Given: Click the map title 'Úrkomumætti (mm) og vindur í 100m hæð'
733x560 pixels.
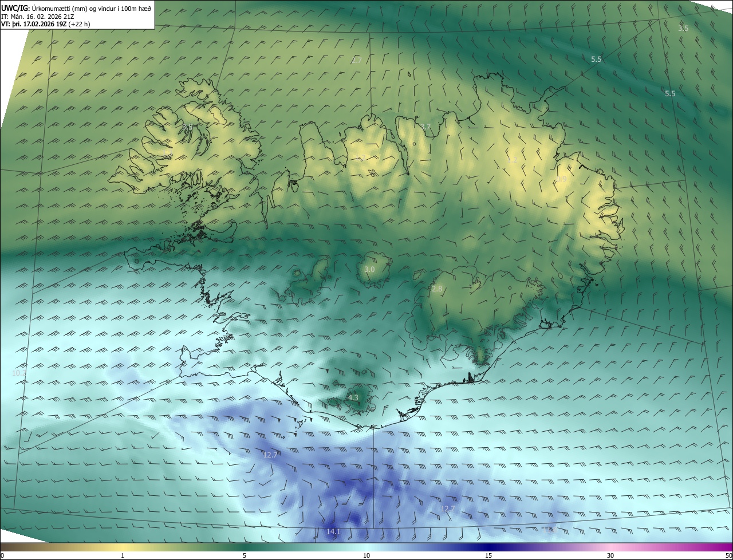Looking at the screenshot, I should (90, 8).
